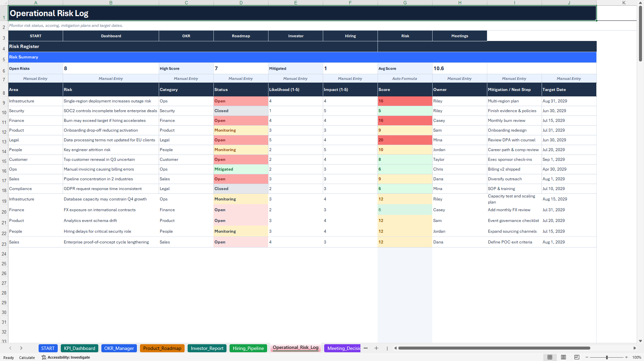Open the Accessibility: Investigate checker

(66, 357)
